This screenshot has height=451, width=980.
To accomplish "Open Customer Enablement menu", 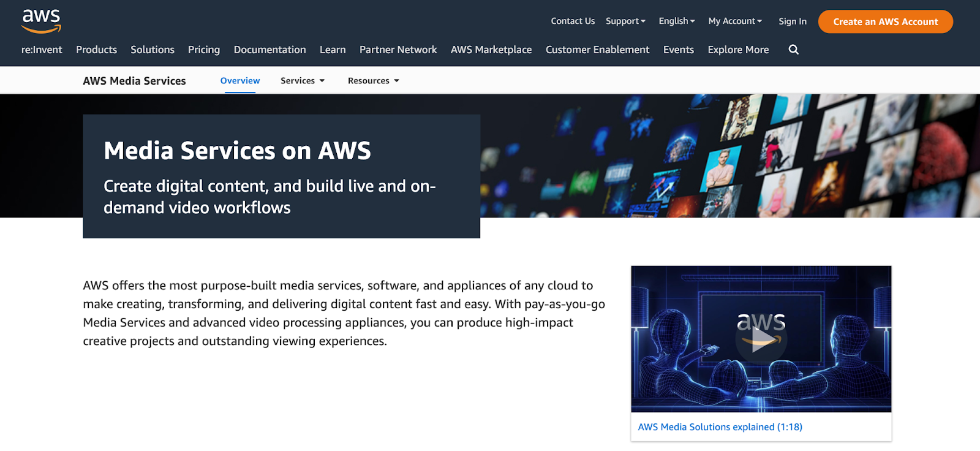I will coord(597,50).
